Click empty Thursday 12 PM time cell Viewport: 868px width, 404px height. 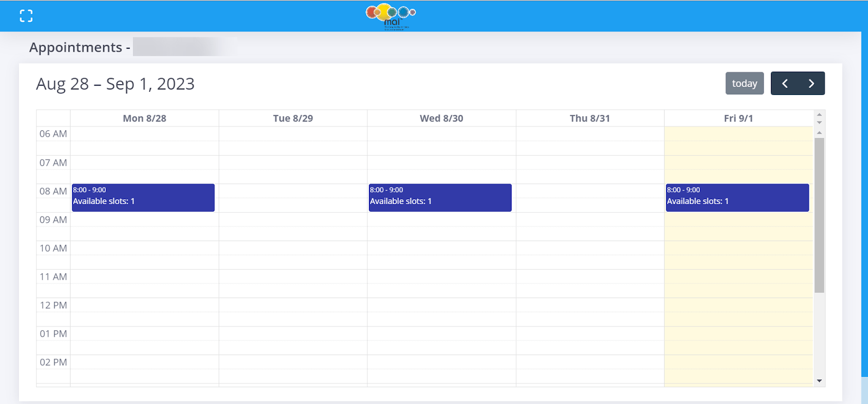pos(590,305)
